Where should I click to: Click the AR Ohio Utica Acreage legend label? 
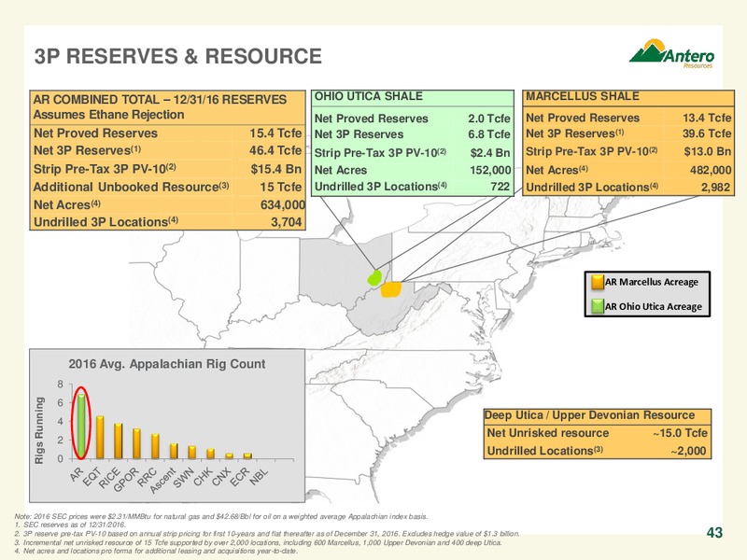pyautogui.click(x=653, y=306)
